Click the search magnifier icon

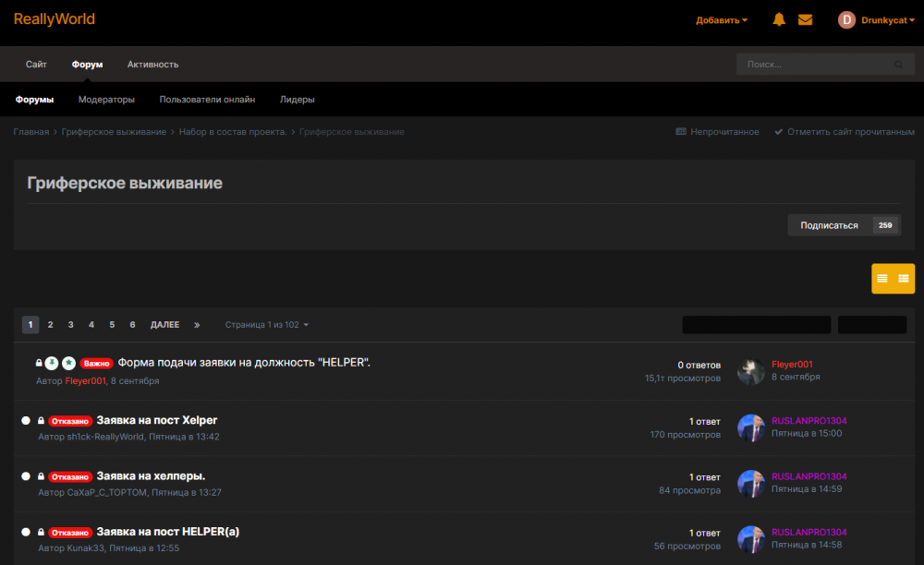click(898, 65)
